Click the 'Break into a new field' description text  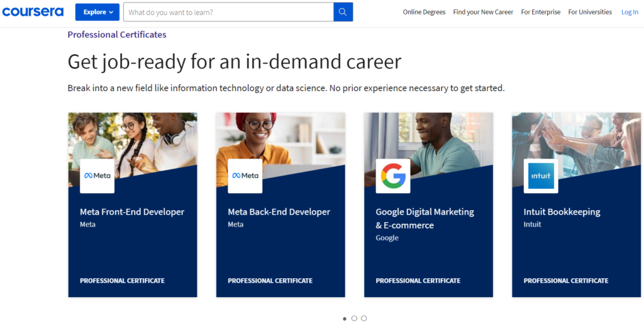point(286,88)
